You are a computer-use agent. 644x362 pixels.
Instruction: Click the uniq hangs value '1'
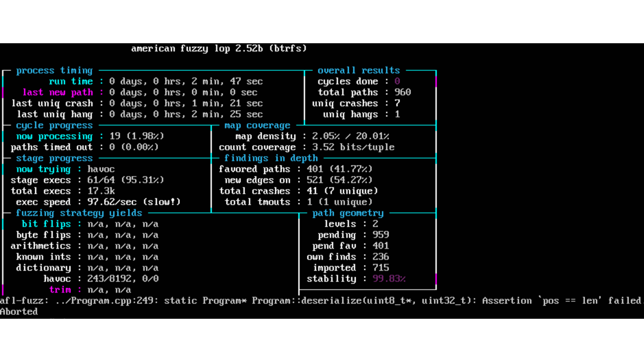(x=397, y=115)
